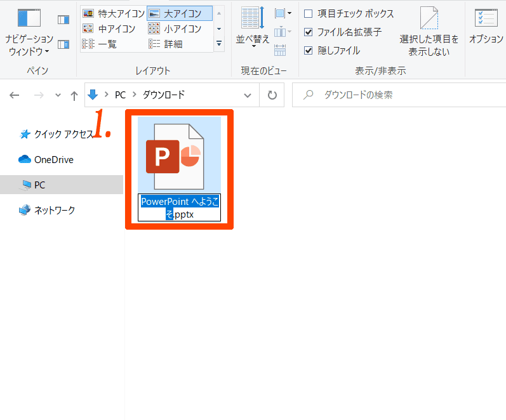Screen dimensions: 506x420
Task: Click the refresh button beside address bar
Action: pos(272,95)
